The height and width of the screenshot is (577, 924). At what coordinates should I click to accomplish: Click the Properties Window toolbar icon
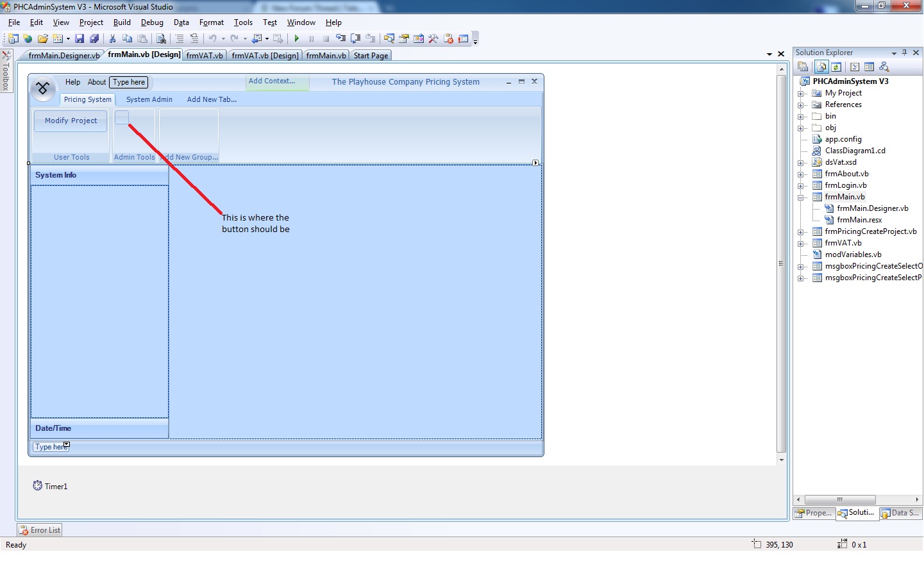(x=403, y=38)
